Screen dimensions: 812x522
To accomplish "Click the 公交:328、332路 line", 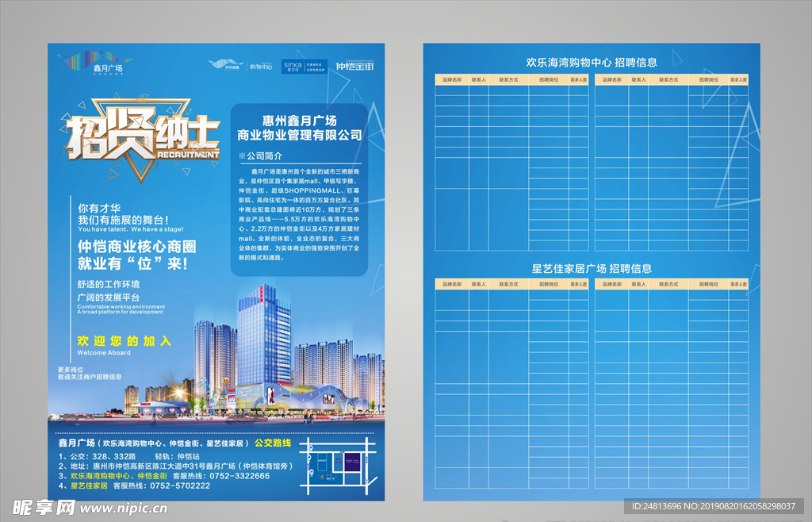I will pyautogui.click(x=98, y=456).
